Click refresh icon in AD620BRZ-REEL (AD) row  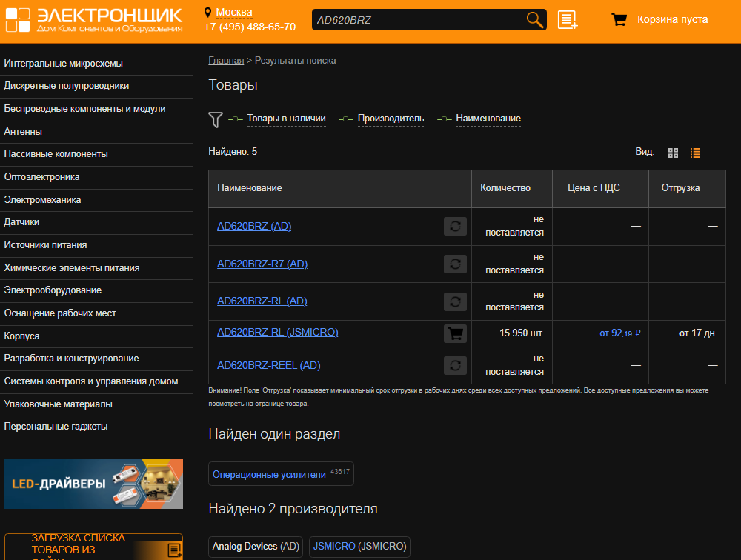pos(455,366)
